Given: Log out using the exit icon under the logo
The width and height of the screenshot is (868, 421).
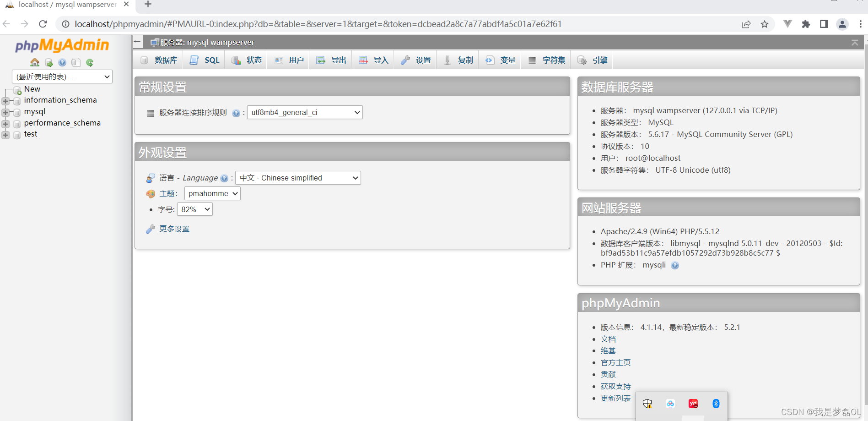Looking at the screenshot, I should point(49,62).
